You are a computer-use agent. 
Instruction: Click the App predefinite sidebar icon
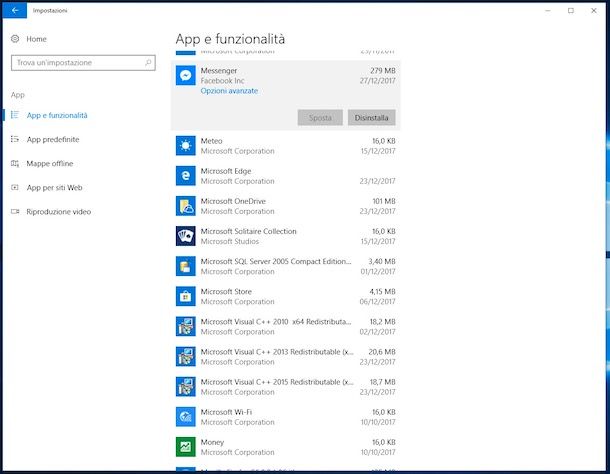click(15, 139)
